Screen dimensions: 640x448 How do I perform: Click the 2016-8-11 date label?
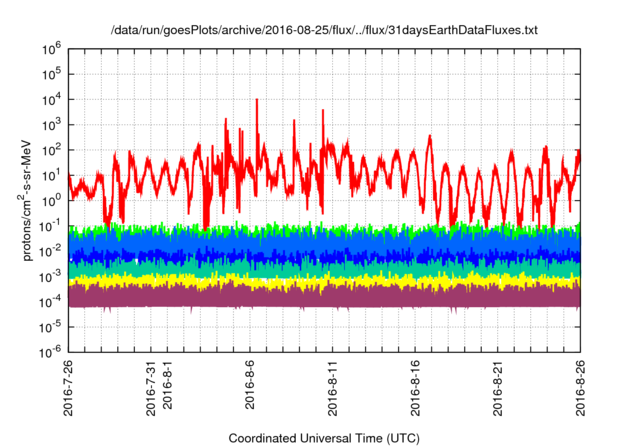pyautogui.click(x=332, y=388)
